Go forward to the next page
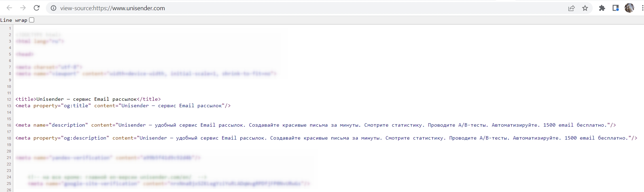Viewport: 644px width, 192px height. coord(23,8)
